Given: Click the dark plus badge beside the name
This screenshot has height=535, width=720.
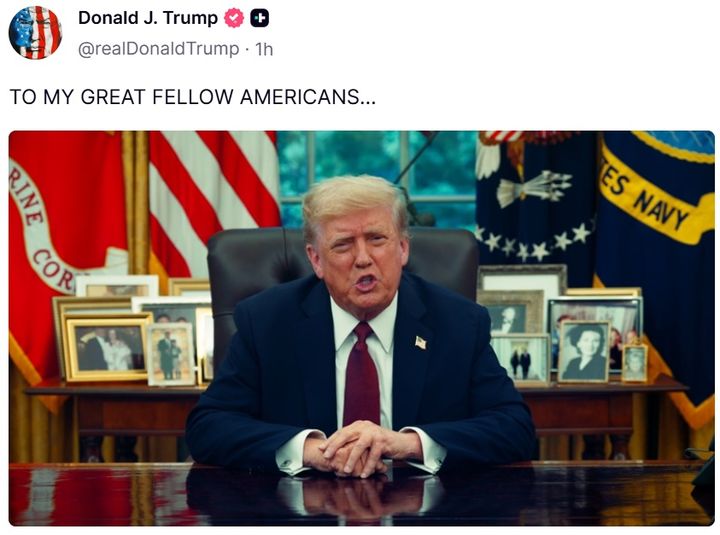Looking at the screenshot, I should 259,18.
